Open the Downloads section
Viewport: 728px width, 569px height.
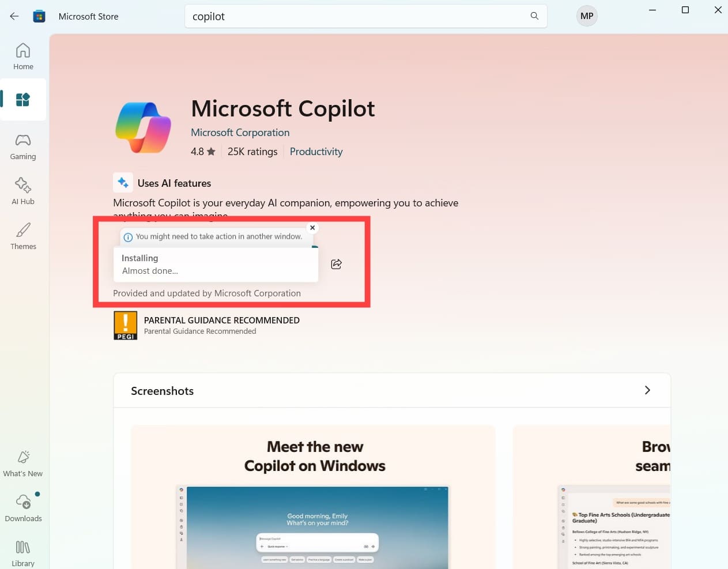pos(23,508)
